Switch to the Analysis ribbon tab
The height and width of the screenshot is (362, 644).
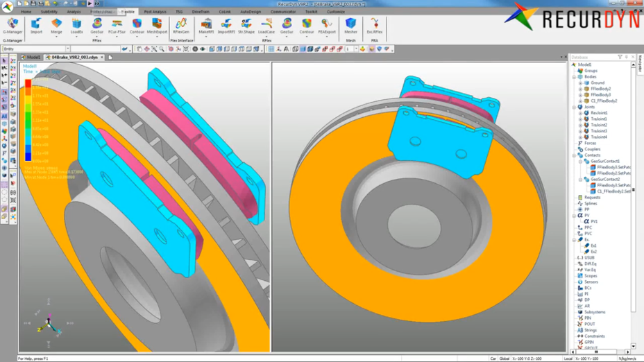point(74,12)
